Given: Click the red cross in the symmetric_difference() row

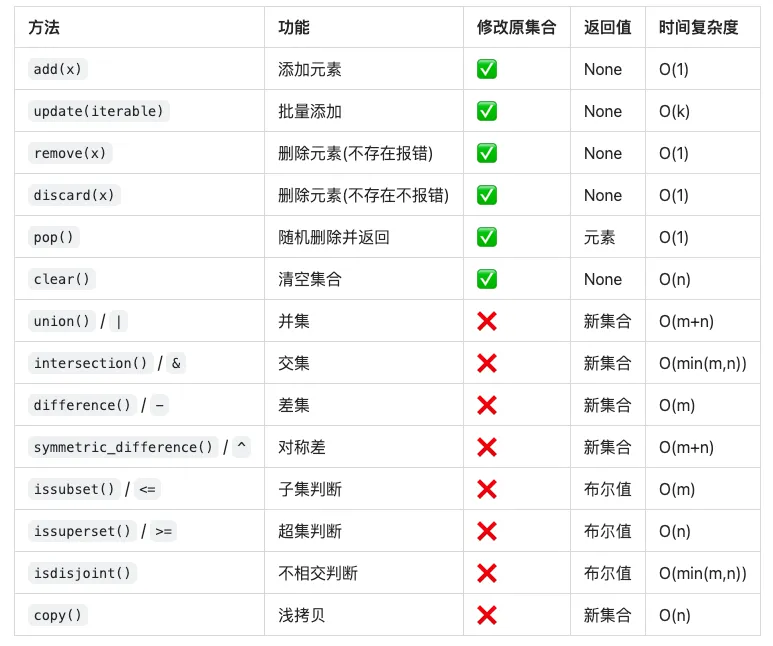Looking at the screenshot, I should (487, 447).
